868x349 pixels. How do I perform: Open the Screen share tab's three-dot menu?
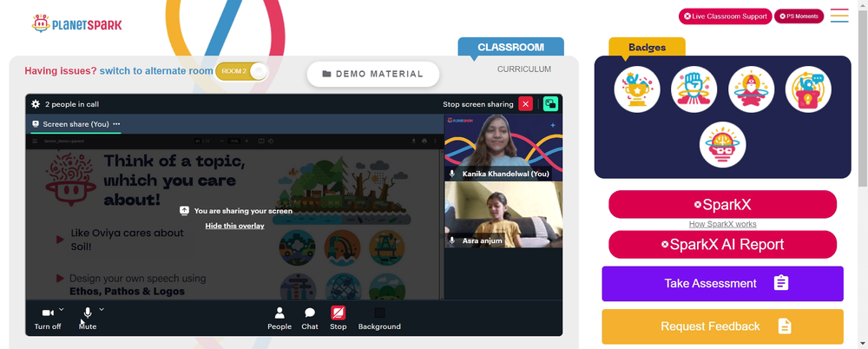[x=116, y=124]
